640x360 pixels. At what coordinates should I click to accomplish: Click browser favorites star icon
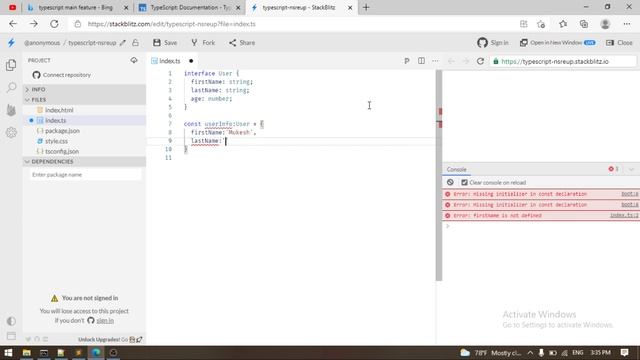563,24
